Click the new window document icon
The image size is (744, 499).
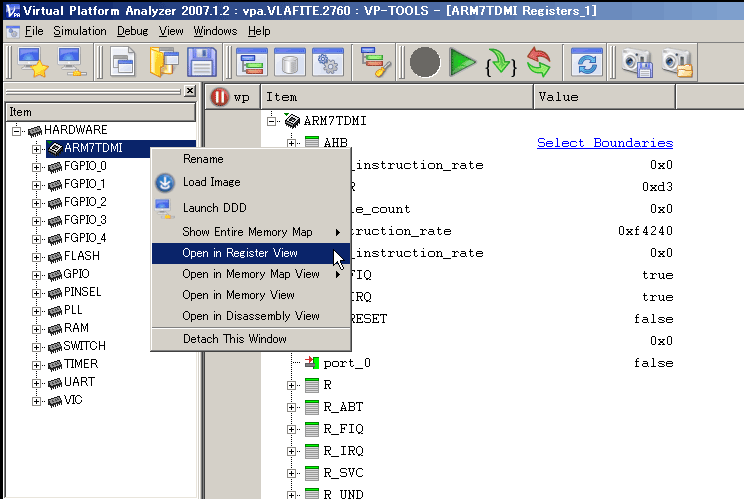tap(122, 62)
